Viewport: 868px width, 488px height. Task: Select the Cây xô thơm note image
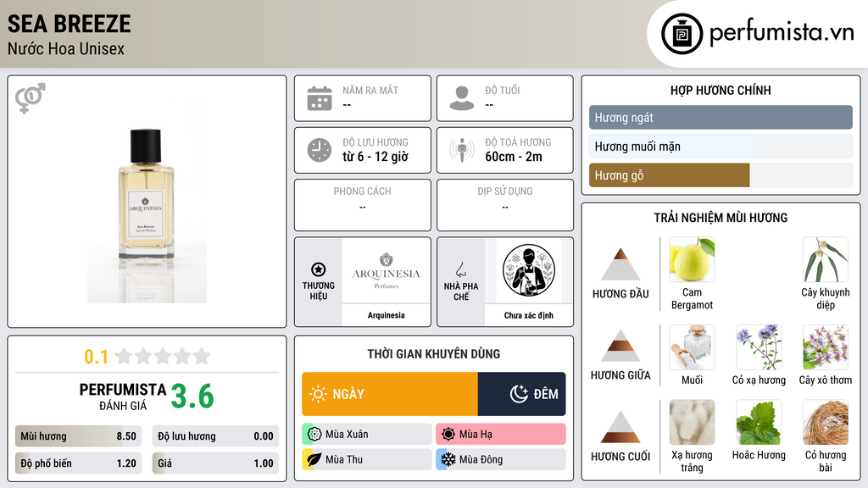click(x=826, y=347)
